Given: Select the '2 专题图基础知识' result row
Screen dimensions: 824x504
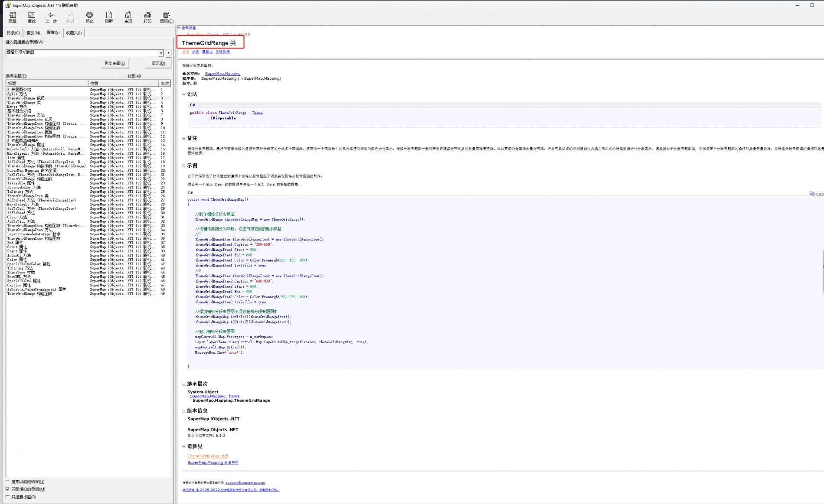Looking at the screenshot, I should click(88, 141).
